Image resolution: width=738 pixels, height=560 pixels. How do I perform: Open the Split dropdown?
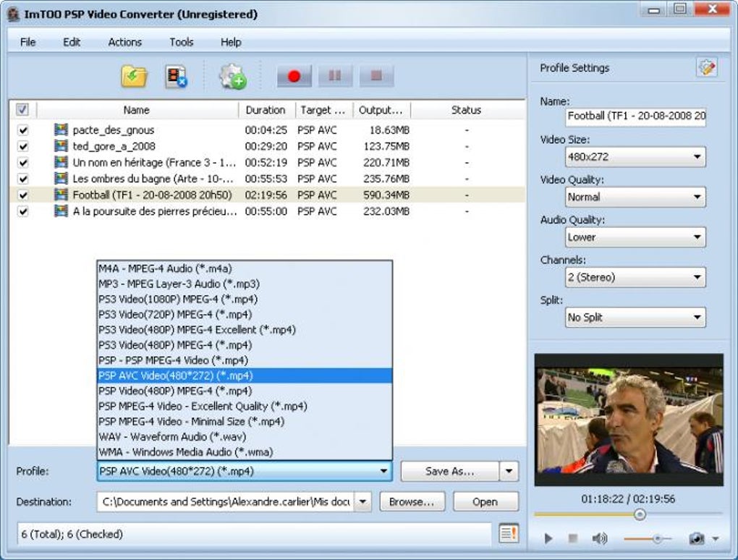pos(635,317)
